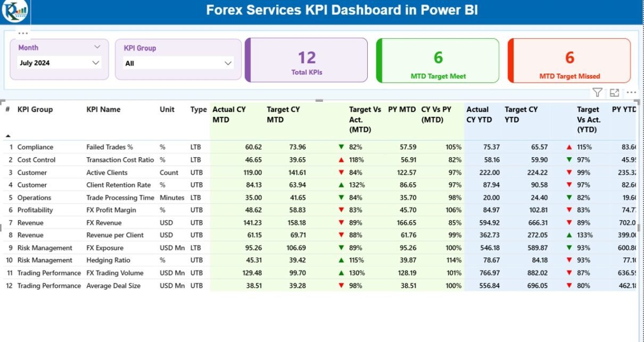644x342 pixels.
Task: Select the Total KPIs card
Action: [x=307, y=60]
